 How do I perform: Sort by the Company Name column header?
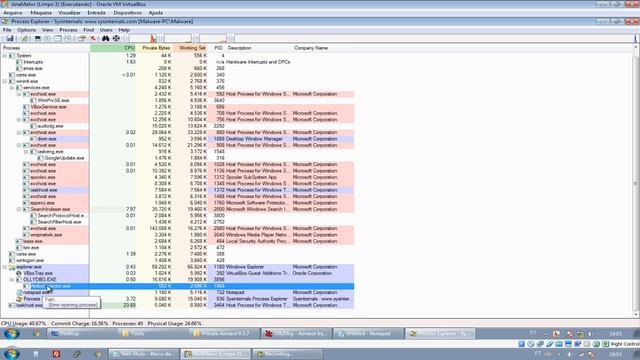(323, 48)
